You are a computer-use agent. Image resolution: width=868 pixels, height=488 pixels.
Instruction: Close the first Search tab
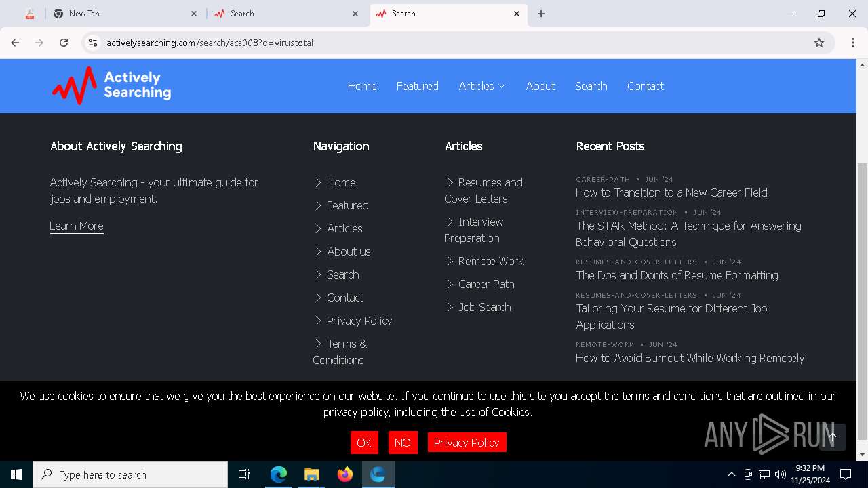(x=355, y=14)
